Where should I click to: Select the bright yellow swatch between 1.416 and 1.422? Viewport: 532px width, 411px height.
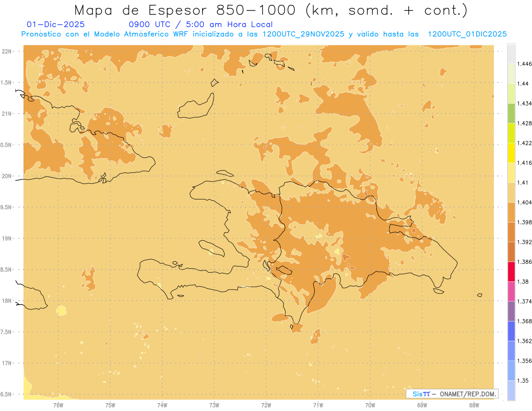(x=511, y=153)
